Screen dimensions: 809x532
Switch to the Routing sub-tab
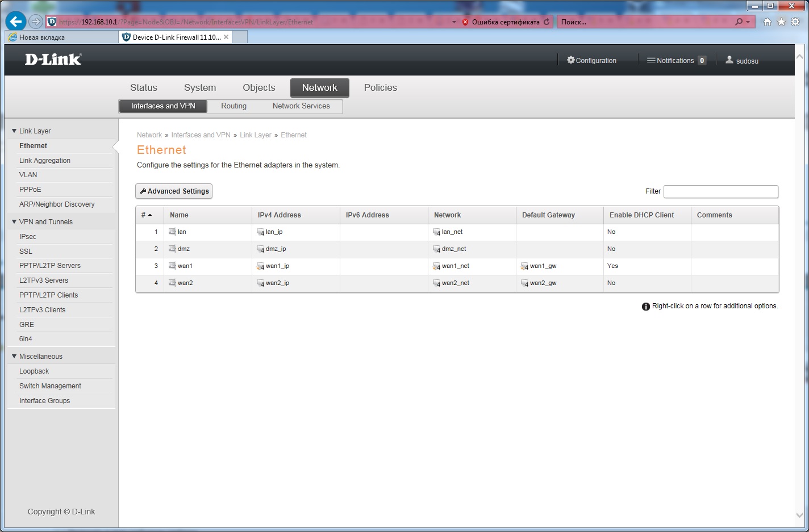coord(234,106)
